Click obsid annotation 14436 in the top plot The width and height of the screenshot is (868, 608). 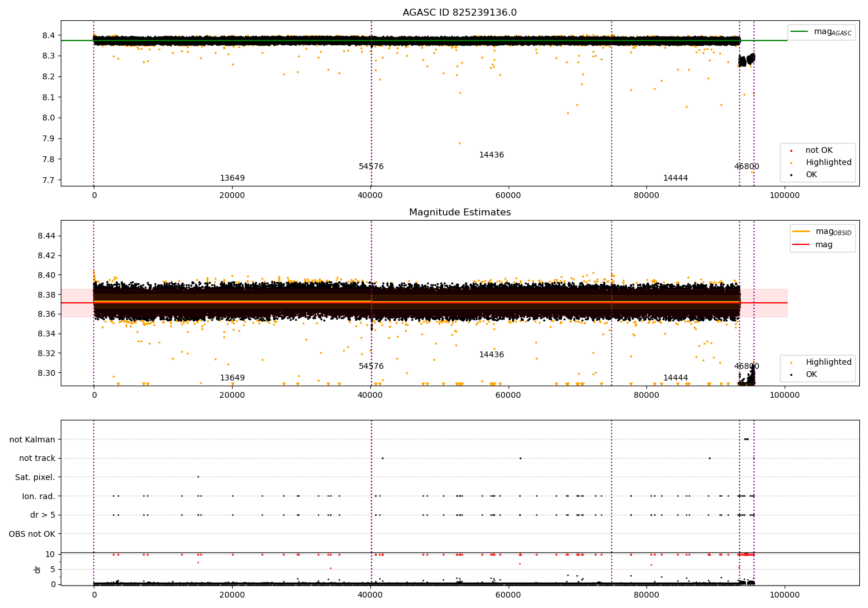click(x=491, y=155)
